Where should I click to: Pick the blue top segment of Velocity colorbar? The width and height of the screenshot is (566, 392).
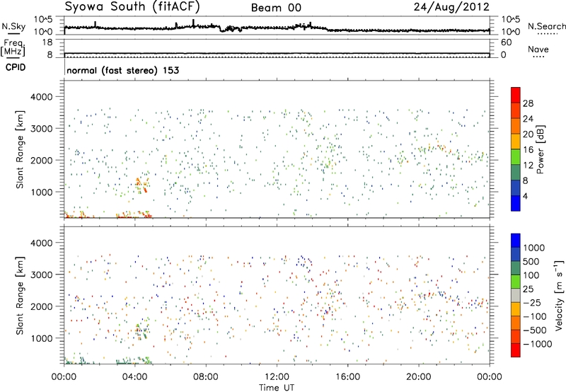(x=516, y=241)
